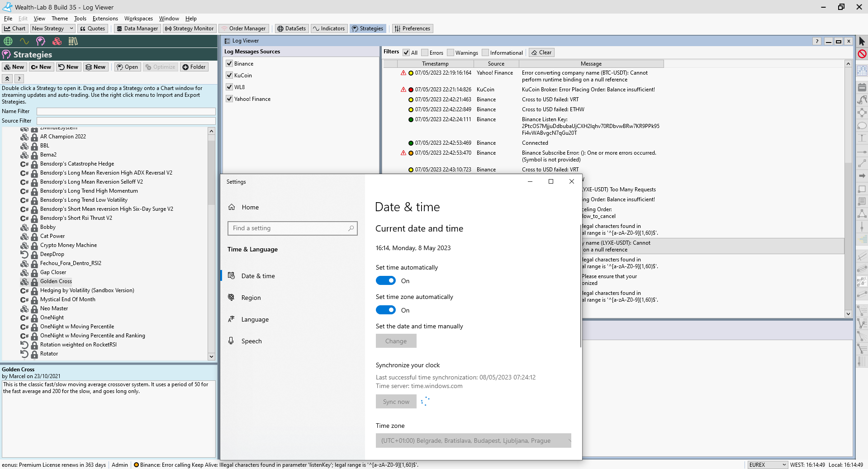The height and width of the screenshot is (469, 868).
Task: Click the yellow wave Indicators panel icon
Action: tap(24, 41)
